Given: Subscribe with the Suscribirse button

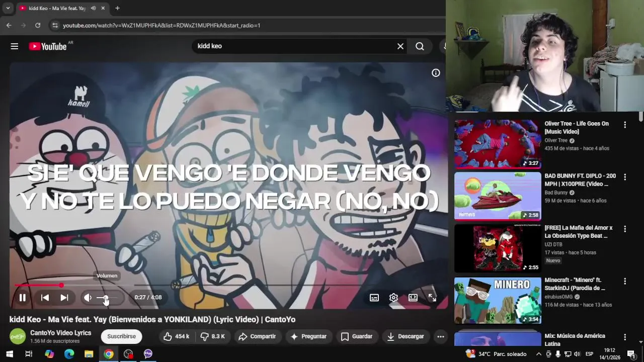Looking at the screenshot, I should coord(121,336).
